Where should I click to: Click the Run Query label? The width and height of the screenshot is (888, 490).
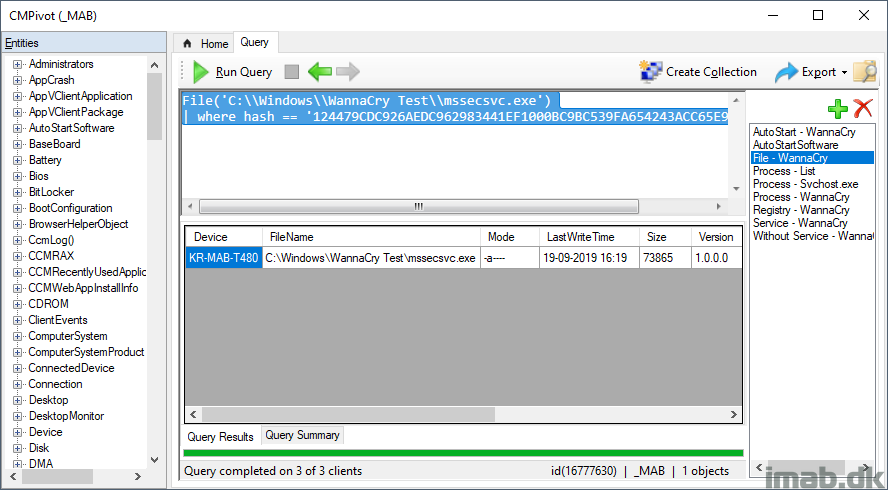tap(244, 72)
